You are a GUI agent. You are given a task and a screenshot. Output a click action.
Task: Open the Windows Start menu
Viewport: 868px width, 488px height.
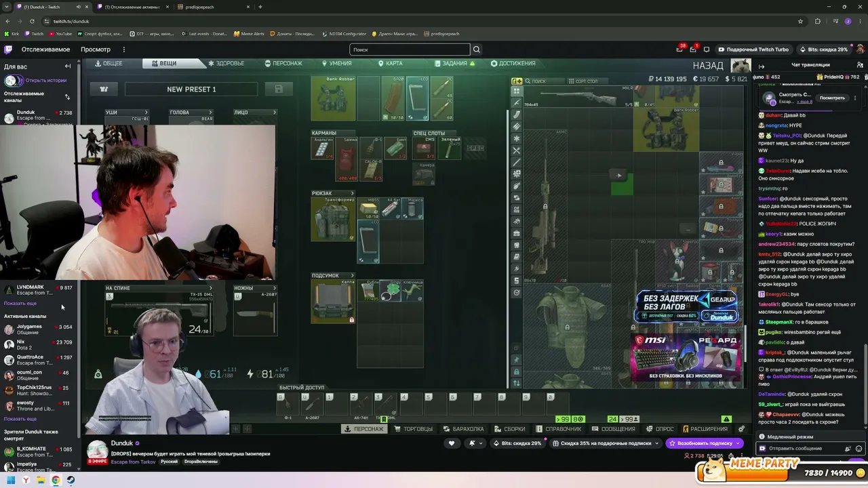[x=11, y=480]
